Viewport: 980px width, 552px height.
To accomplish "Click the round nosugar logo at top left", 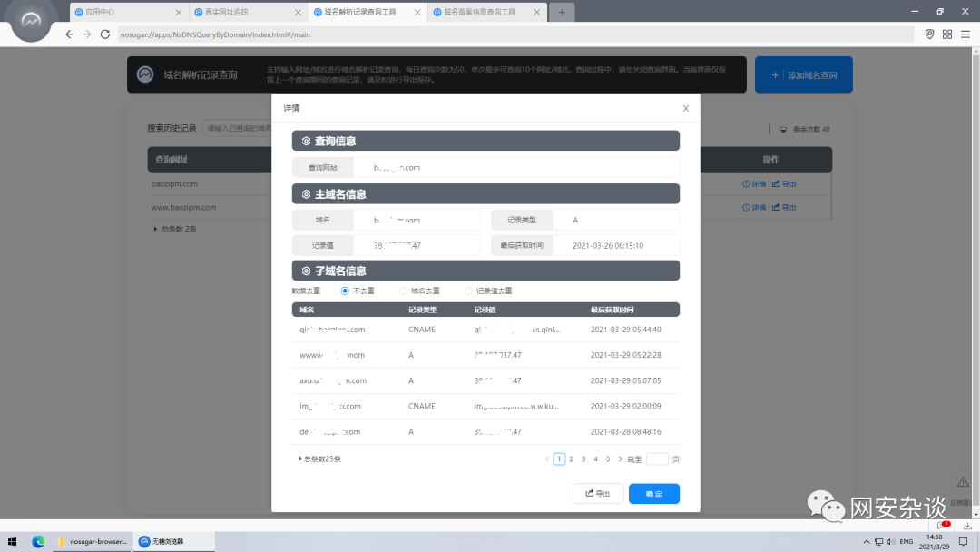I will tap(31, 22).
